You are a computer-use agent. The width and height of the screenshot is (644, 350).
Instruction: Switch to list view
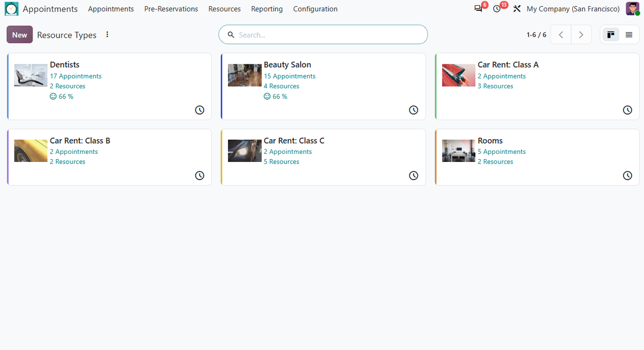[x=629, y=35]
